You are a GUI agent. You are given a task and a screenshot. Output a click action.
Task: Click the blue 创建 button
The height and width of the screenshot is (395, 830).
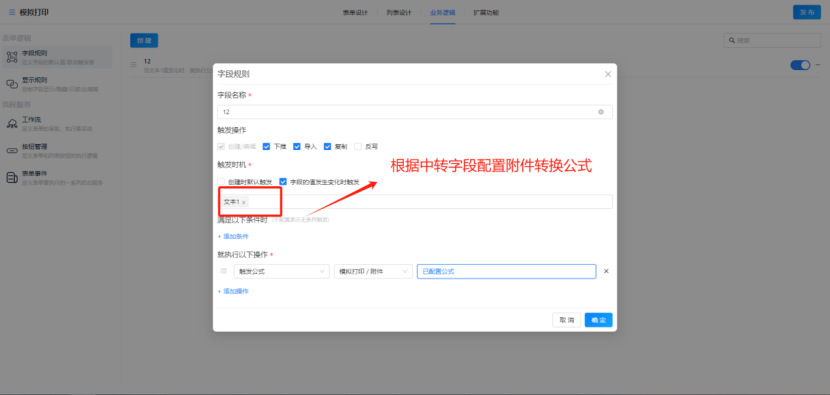pyautogui.click(x=144, y=40)
